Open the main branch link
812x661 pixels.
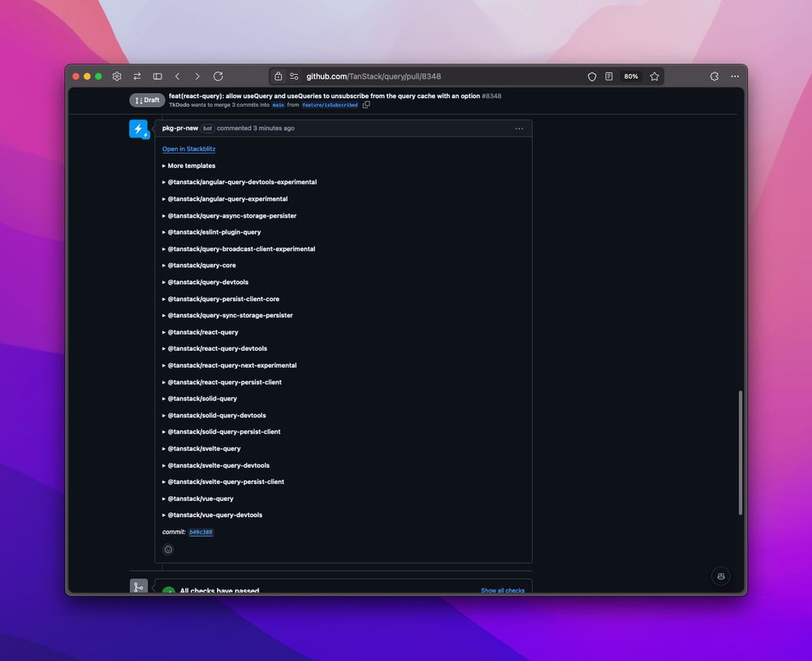click(x=278, y=105)
